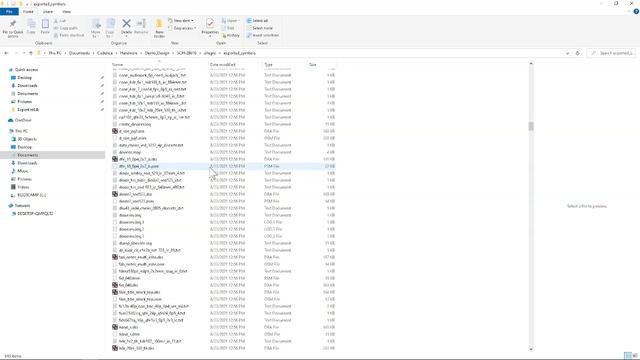Open the recent locations dropdown arrow

tap(24, 53)
